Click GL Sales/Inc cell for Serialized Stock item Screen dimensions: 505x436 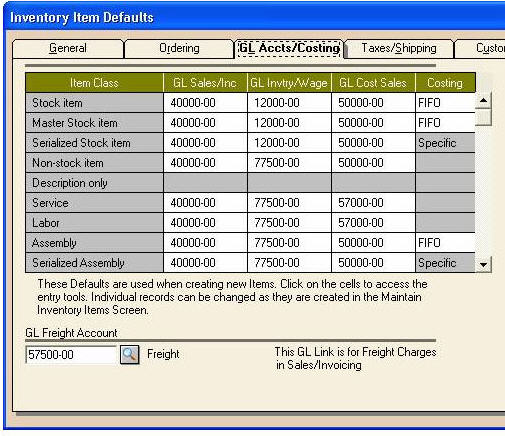[205, 143]
